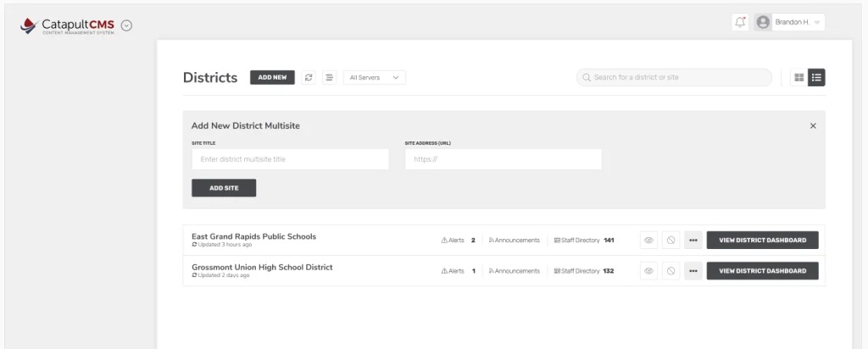Image resolution: width=868 pixels, height=349 pixels.
Task: Disable Grossmont Union district via ban icon
Action: pos(671,271)
